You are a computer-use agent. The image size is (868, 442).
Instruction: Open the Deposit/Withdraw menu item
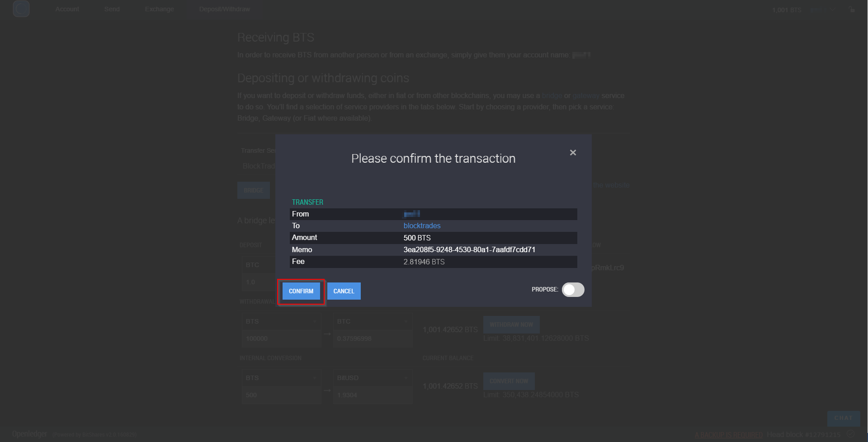[225, 9]
